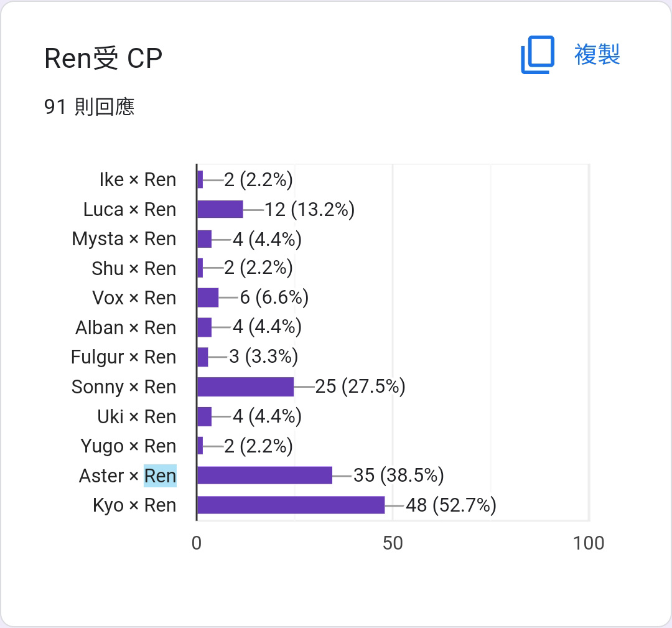Click the Vox × Ren bar
This screenshot has width=672, height=628.
[x=208, y=298]
